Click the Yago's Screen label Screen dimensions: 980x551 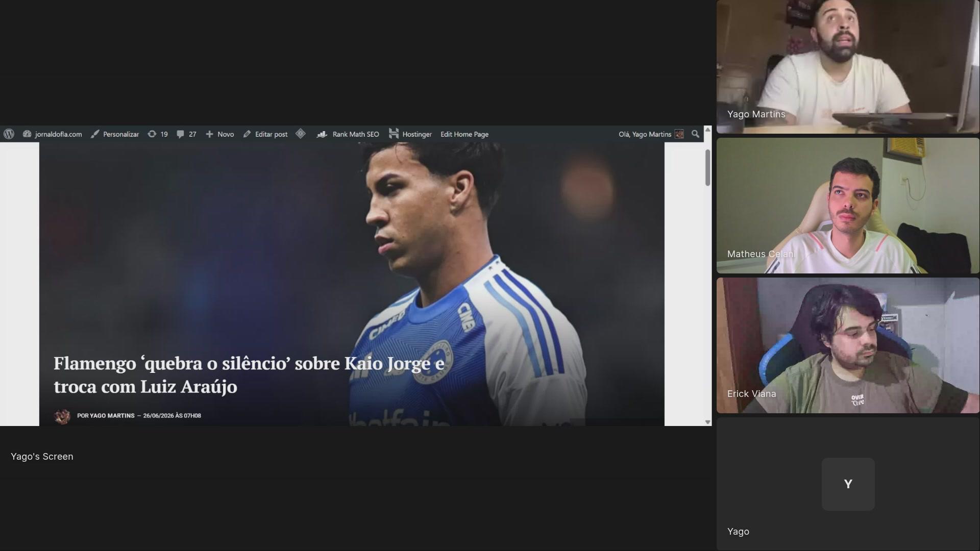tap(42, 457)
